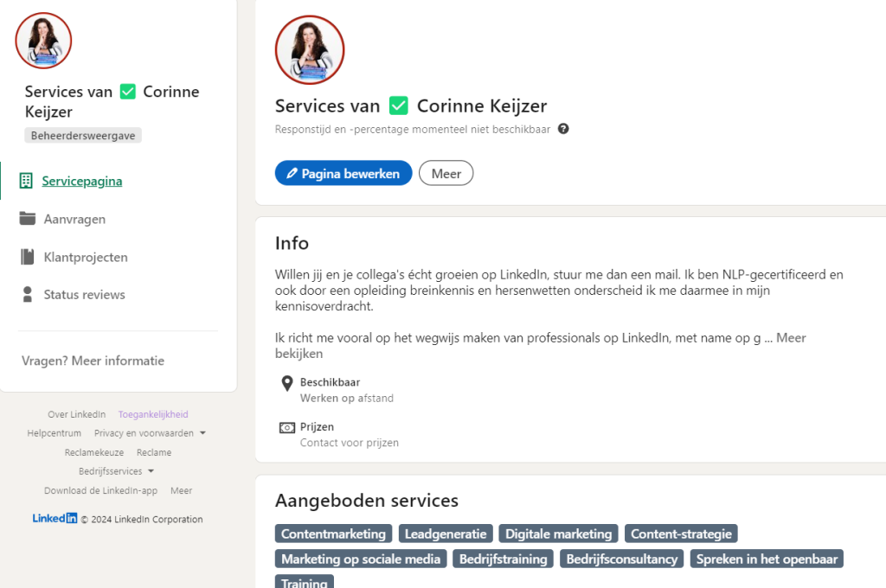Click the Beschikbaar location pin icon
Image resolution: width=886 pixels, height=588 pixels.
287,384
